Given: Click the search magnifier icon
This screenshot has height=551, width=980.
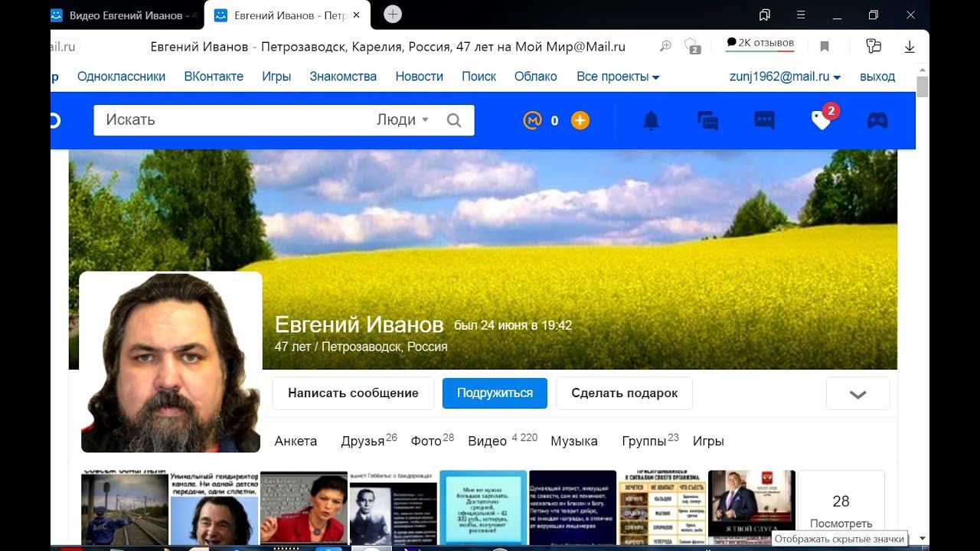Looking at the screenshot, I should click(x=454, y=120).
